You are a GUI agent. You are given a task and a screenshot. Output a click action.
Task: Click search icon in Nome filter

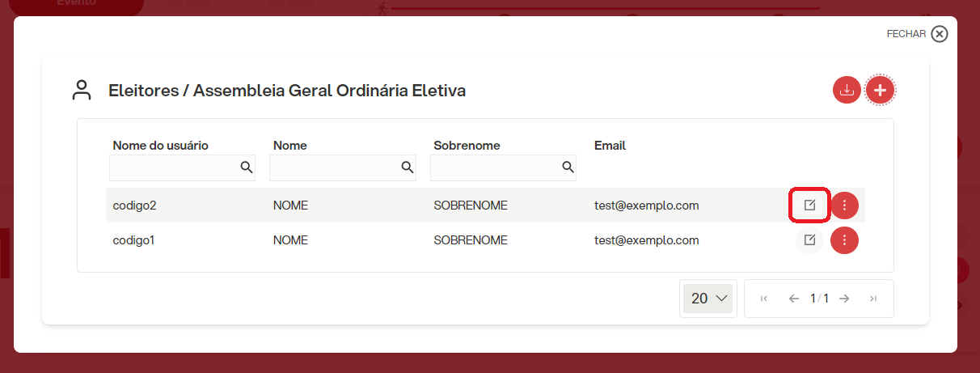[407, 167]
